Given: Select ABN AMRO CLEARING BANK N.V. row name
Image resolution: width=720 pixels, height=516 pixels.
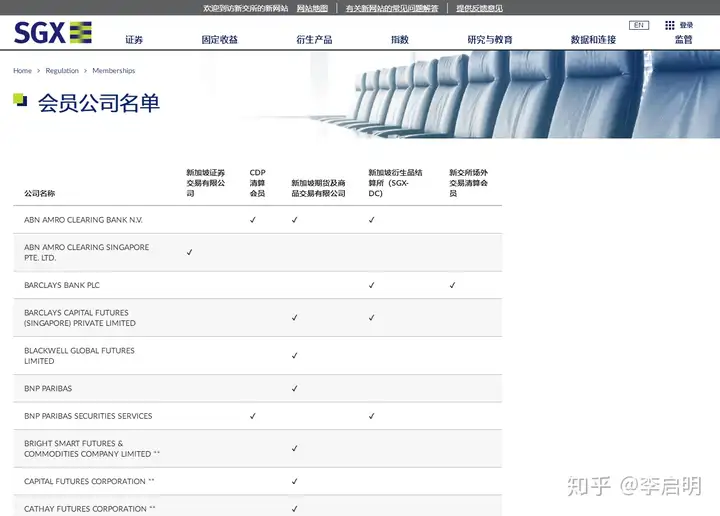Looking at the screenshot, I should click(x=83, y=220).
